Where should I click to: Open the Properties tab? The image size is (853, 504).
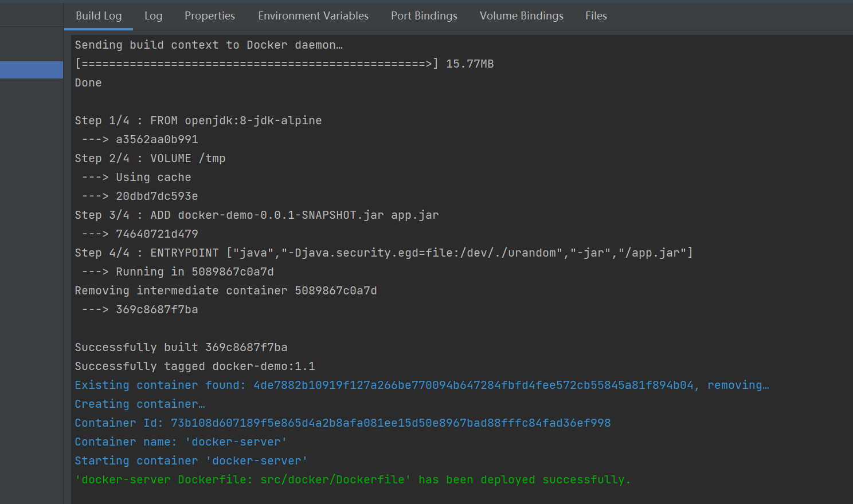click(x=210, y=16)
